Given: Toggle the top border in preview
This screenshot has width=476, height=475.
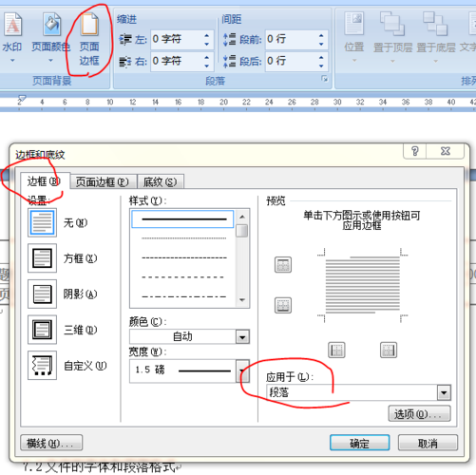Looking at the screenshot, I should pyautogui.click(x=283, y=265).
